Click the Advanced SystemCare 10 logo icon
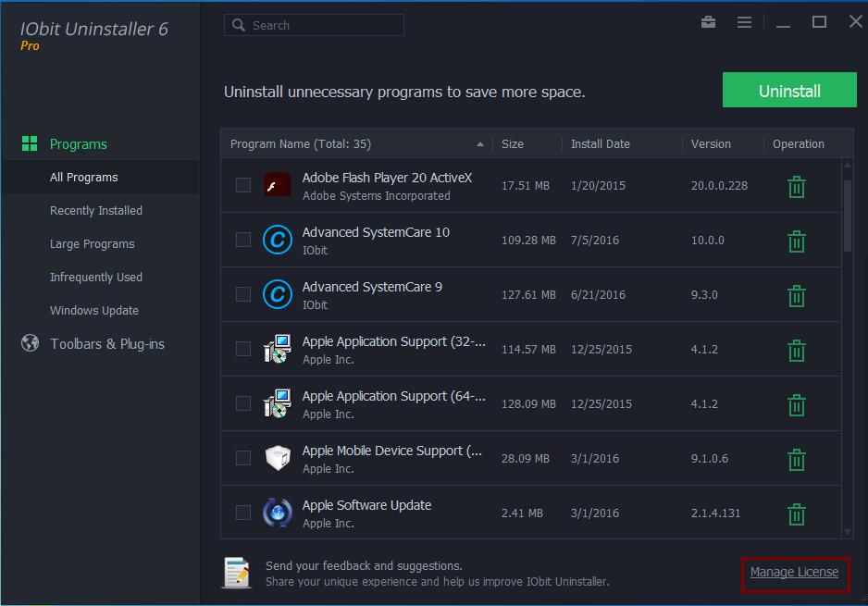868x606 pixels. pyautogui.click(x=278, y=240)
